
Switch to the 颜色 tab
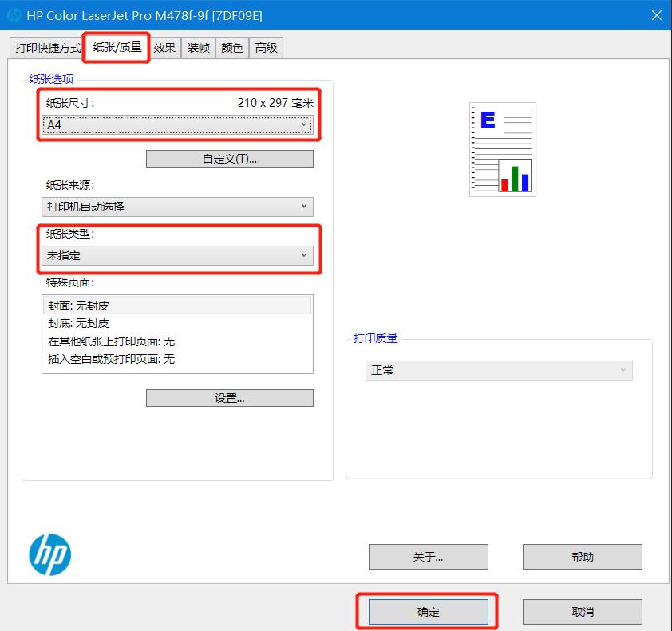tap(231, 48)
